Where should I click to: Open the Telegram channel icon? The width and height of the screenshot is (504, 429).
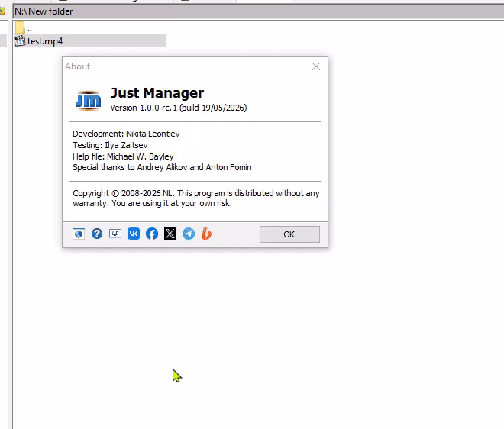[x=189, y=234]
